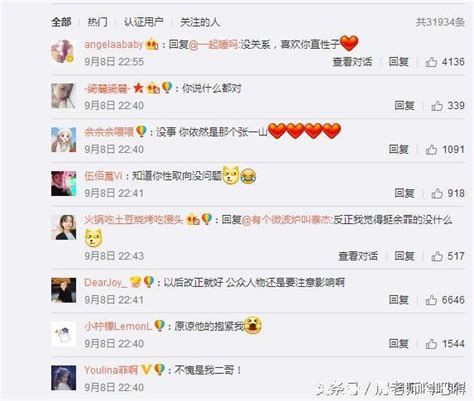Show the 全部 comments tab
This screenshot has width=474, height=401.
(x=61, y=22)
